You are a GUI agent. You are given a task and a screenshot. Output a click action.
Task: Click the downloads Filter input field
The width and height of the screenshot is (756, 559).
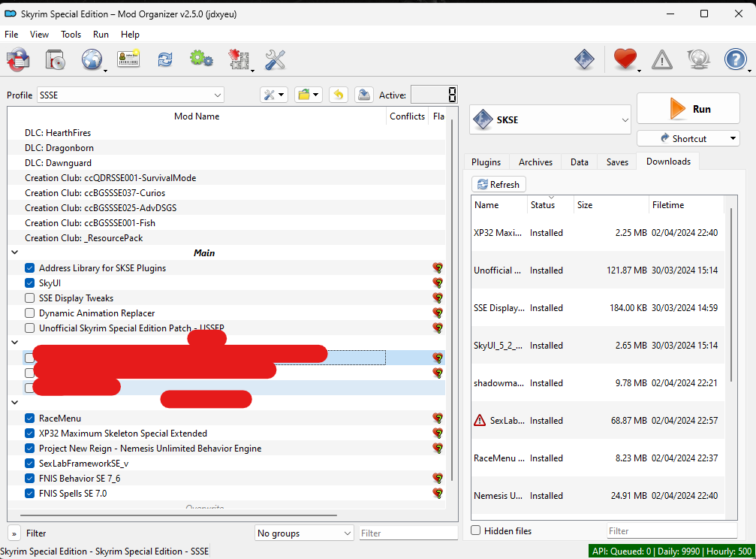672,531
